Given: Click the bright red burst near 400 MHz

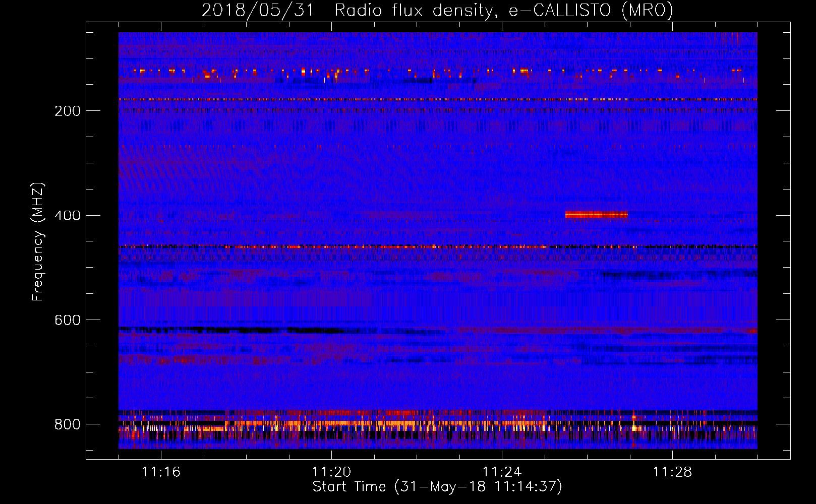Looking at the screenshot, I should coord(597,215).
